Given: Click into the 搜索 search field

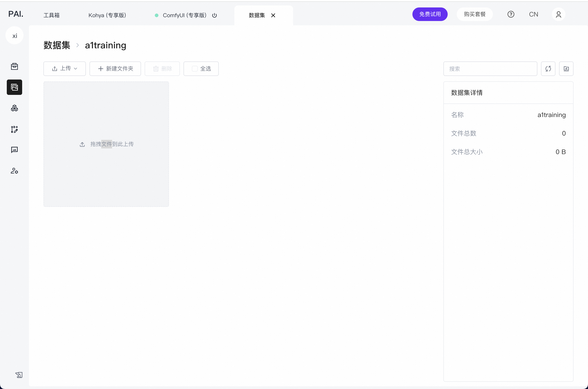Looking at the screenshot, I should 490,69.
